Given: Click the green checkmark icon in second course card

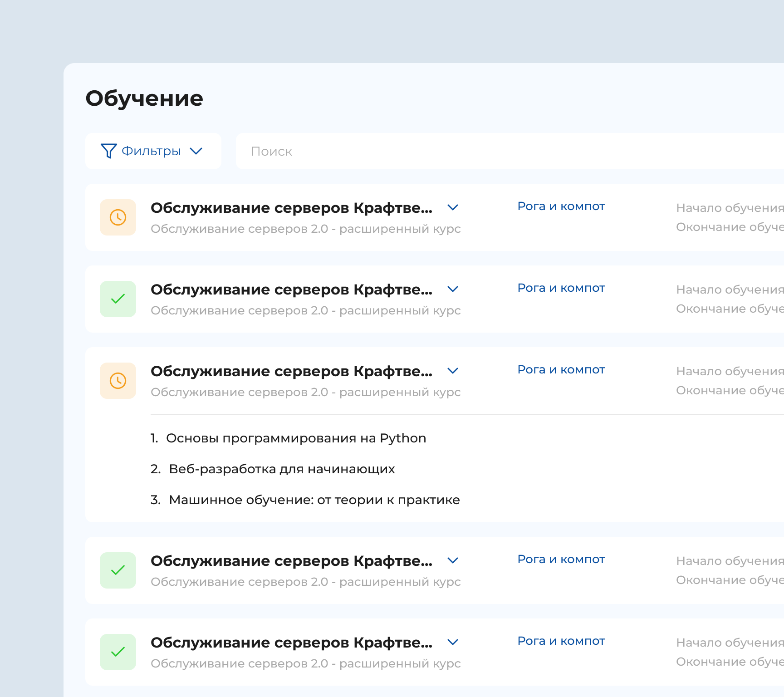Looking at the screenshot, I should pos(118,299).
